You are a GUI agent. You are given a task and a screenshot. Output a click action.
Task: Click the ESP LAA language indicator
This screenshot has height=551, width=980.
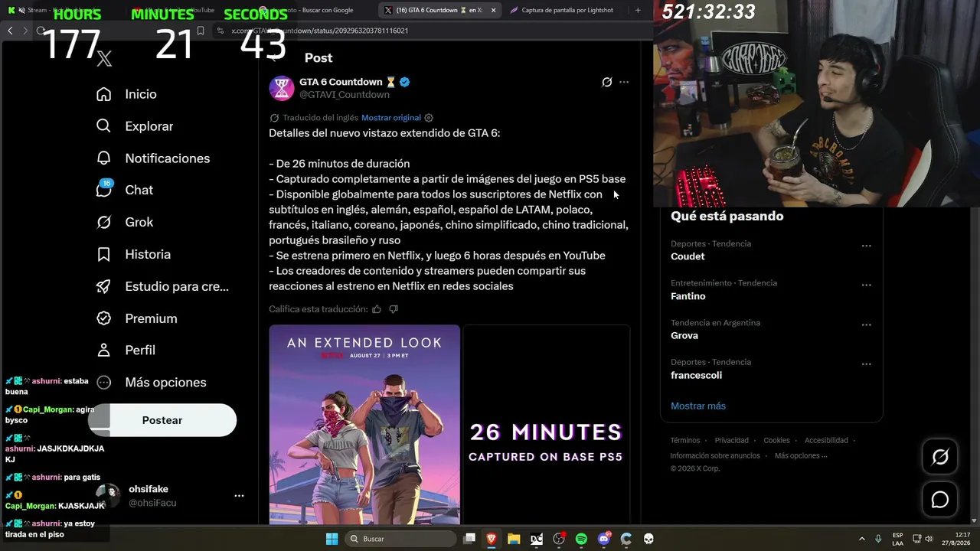click(897, 539)
